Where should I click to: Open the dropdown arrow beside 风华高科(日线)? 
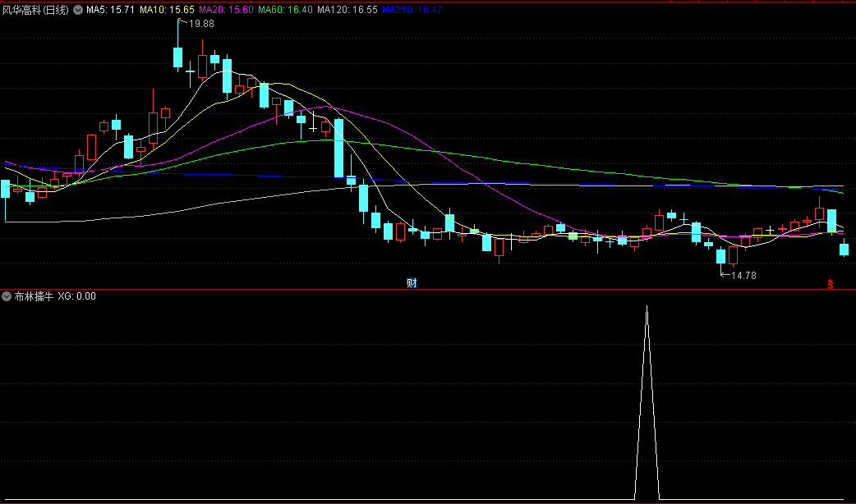78,10
